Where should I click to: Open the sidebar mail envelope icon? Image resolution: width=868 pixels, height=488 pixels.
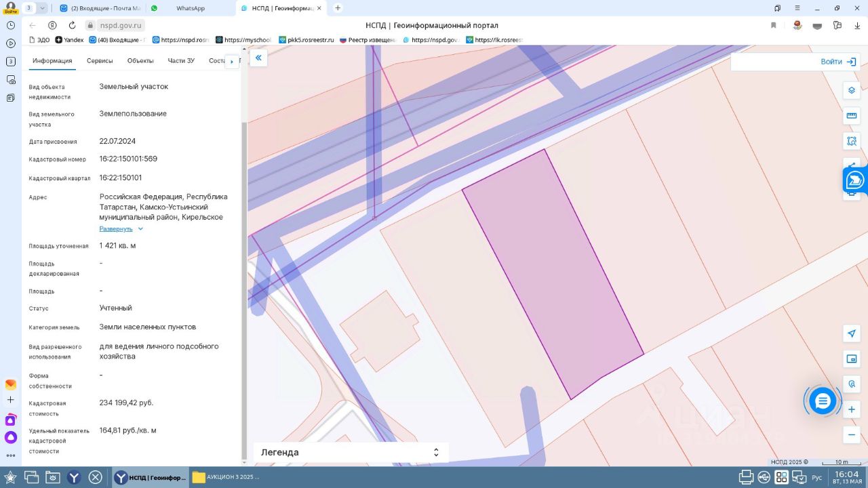11,384
